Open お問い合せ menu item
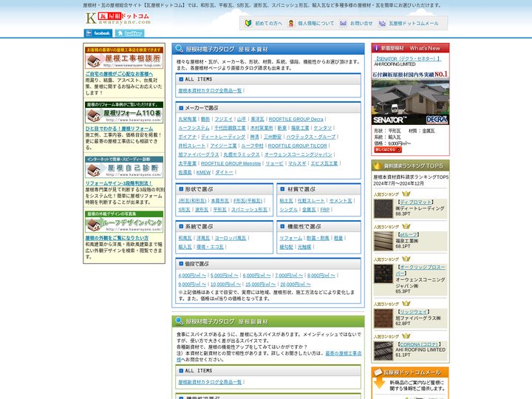Viewport: 532px width, 399px height. pyautogui.click(x=361, y=24)
